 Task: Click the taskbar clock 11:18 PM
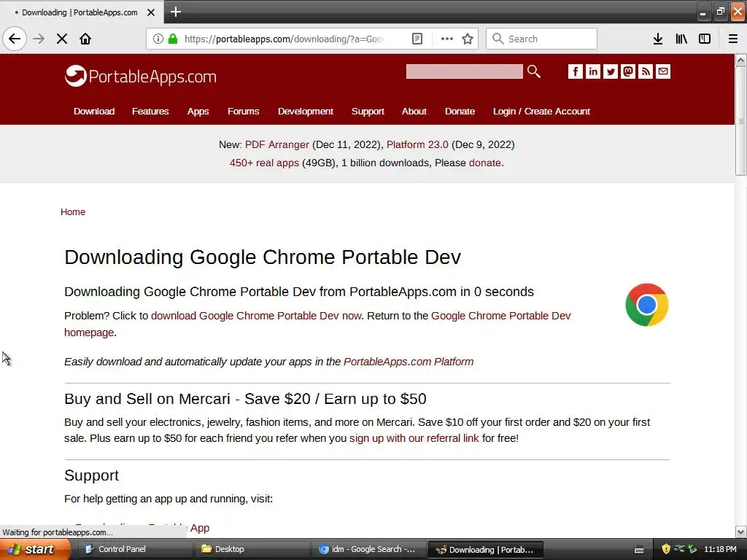click(x=720, y=549)
